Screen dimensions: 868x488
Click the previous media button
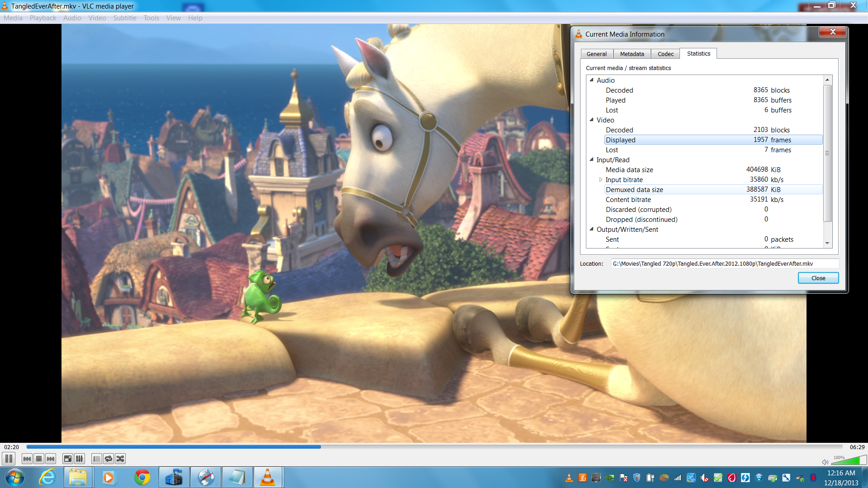[x=27, y=459]
